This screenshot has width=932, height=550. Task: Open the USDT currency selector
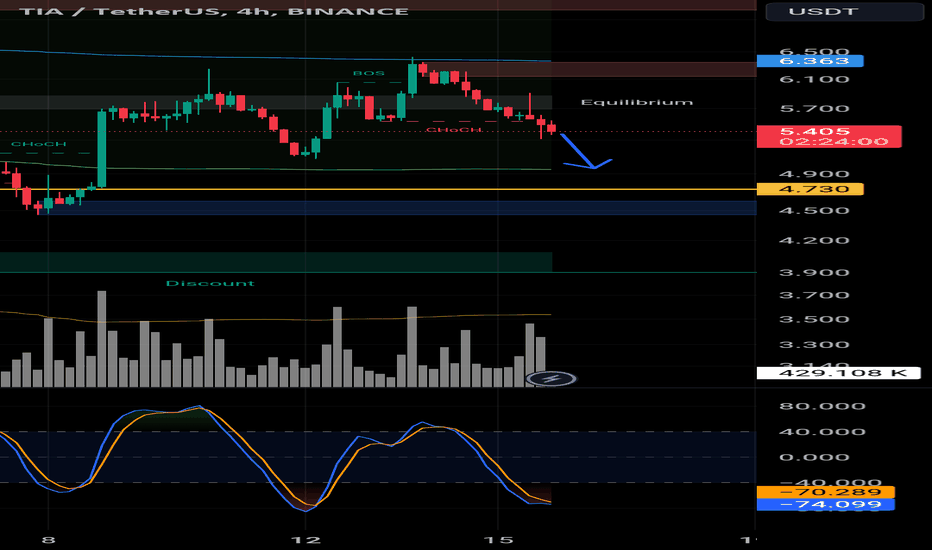tap(845, 11)
